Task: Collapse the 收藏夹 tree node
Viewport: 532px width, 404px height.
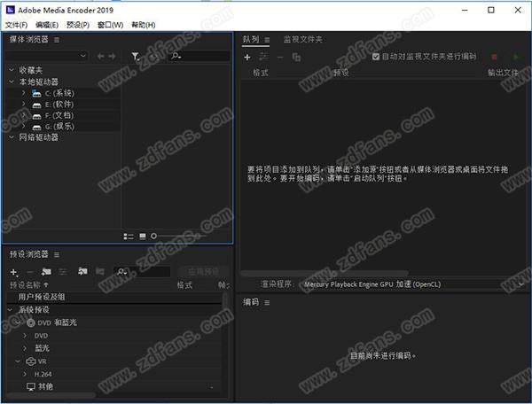Action: (12, 70)
